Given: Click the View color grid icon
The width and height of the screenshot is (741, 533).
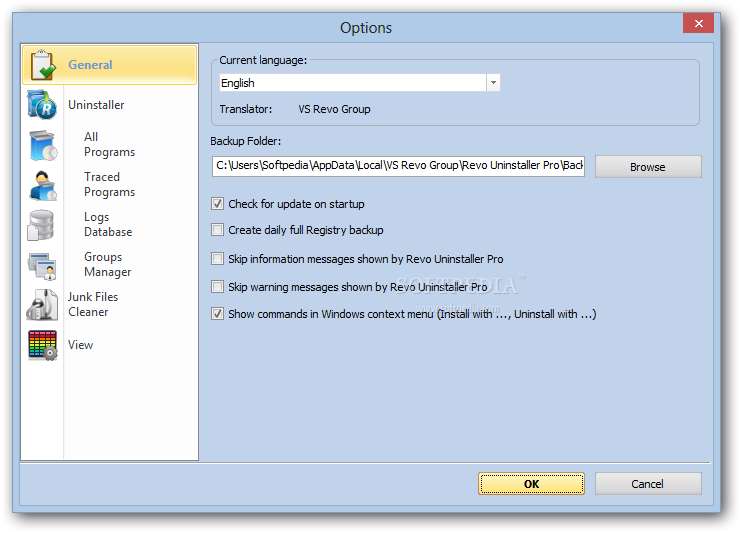Looking at the screenshot, I should pyautogui.click(x=43, y=345).
